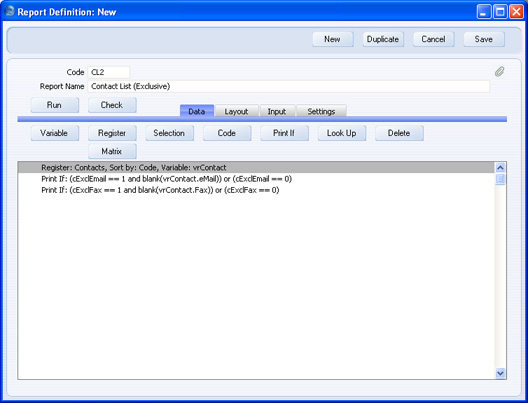
Task: Click the scrollbar down arrow
Action: click(x=500, y=373)
